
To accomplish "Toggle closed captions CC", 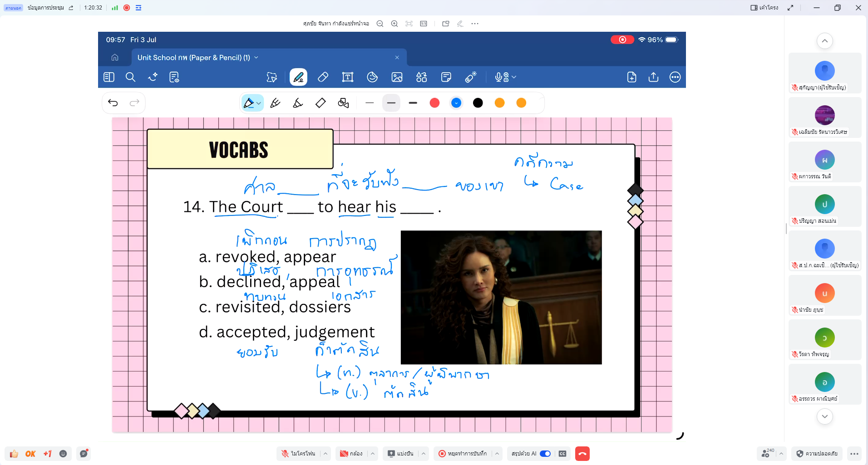I will 562,454.
